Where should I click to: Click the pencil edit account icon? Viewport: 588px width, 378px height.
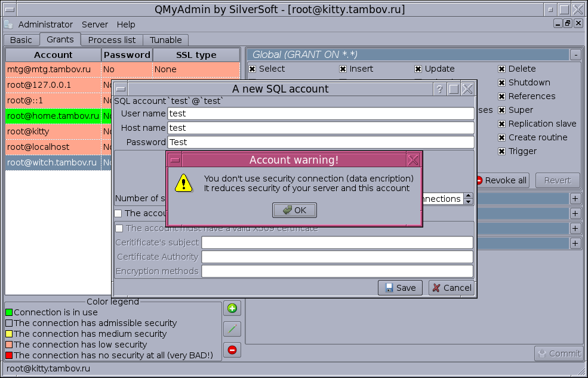[x=232, y=329]
